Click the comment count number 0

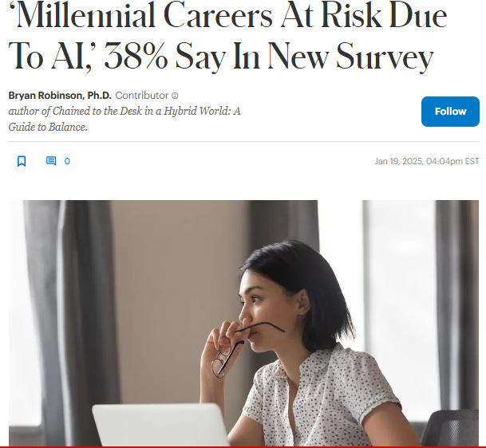click(x=67, y=161)
